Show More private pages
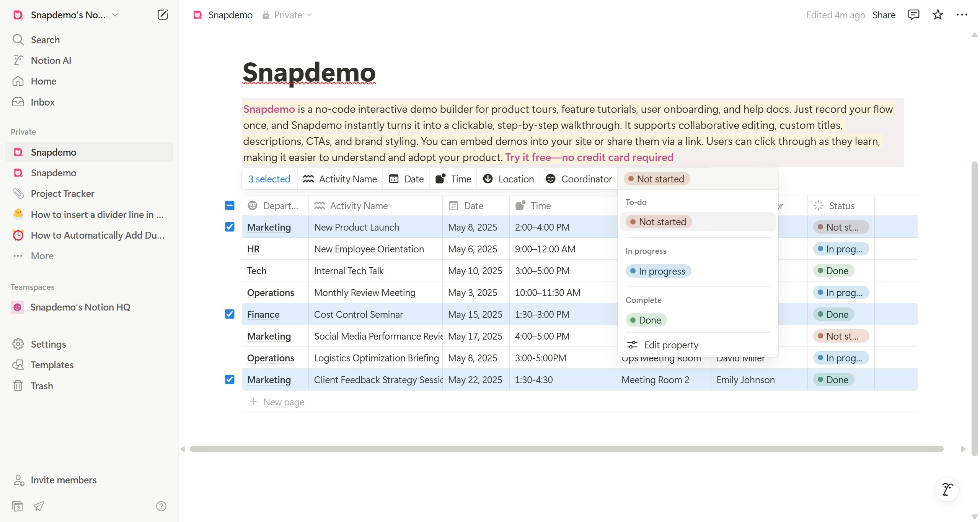980x522 pixels. (x=89, y=256)
